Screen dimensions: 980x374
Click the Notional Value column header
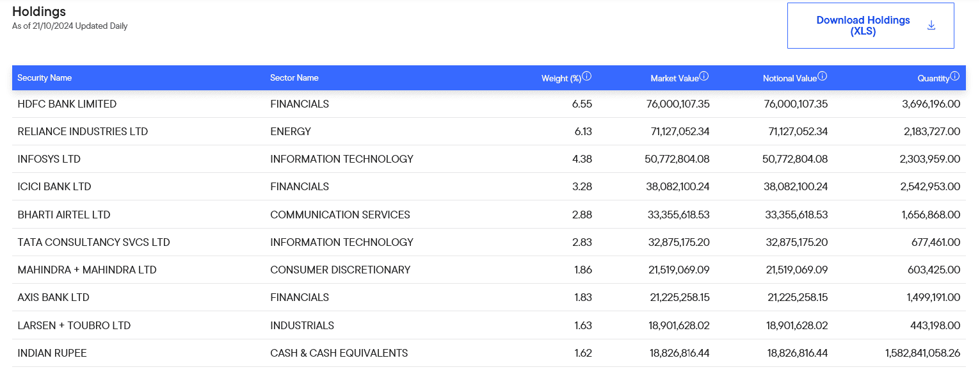(x=789, y=78)
